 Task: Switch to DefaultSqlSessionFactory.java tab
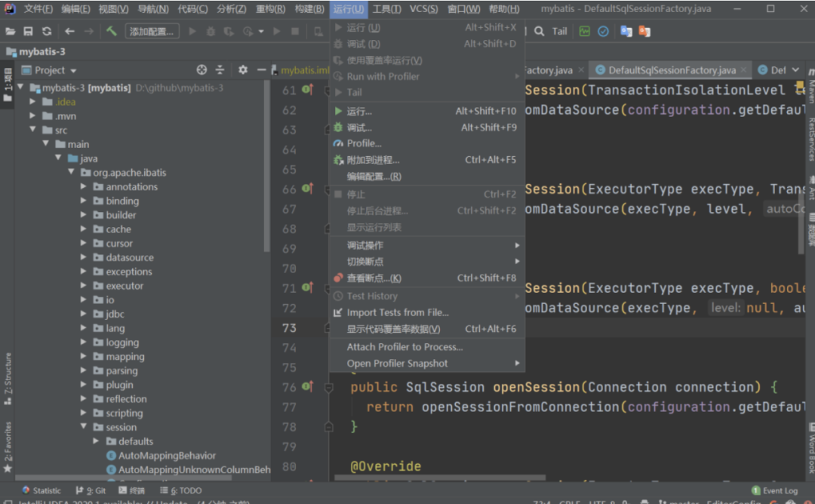coord(672,70)
